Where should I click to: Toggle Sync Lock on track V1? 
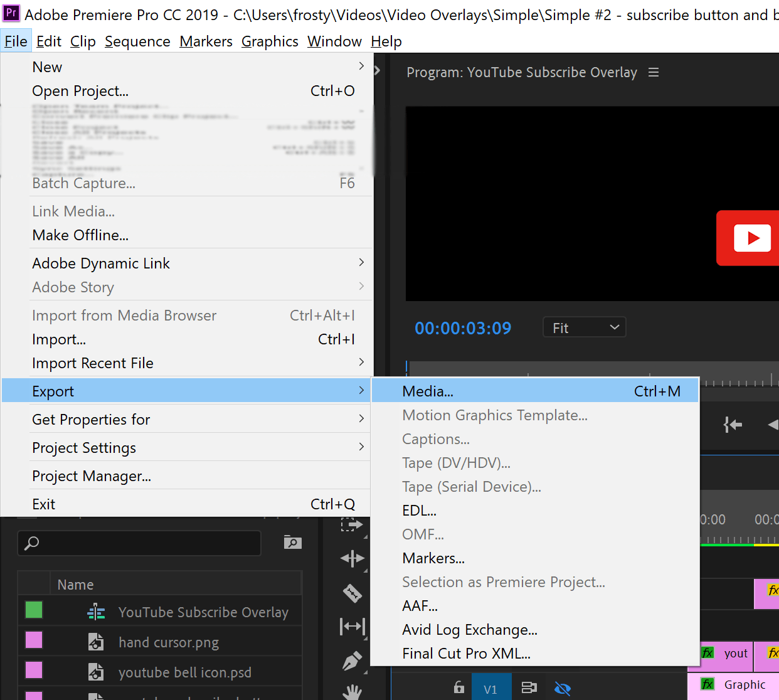530,687
